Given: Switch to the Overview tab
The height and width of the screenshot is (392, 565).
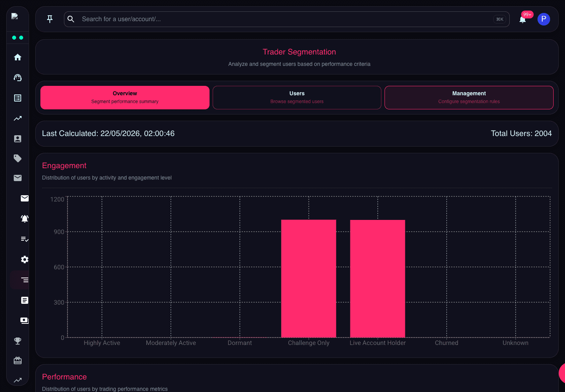Looking at the screenshot, I should (x=125, y=98).
